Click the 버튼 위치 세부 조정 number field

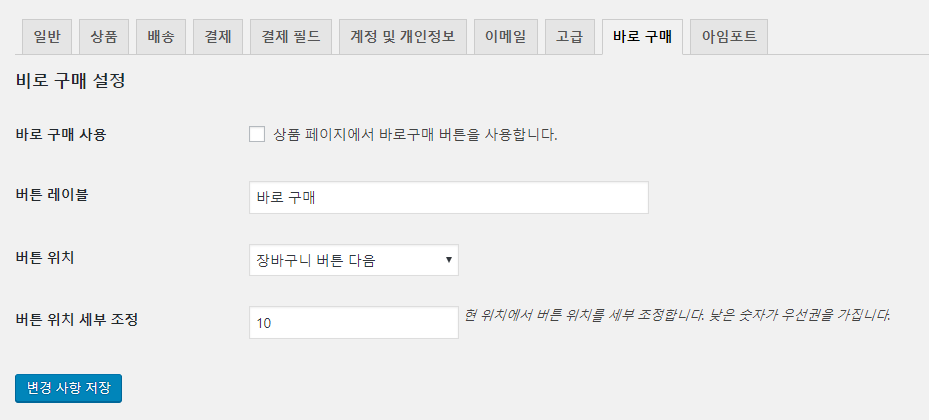353,323
